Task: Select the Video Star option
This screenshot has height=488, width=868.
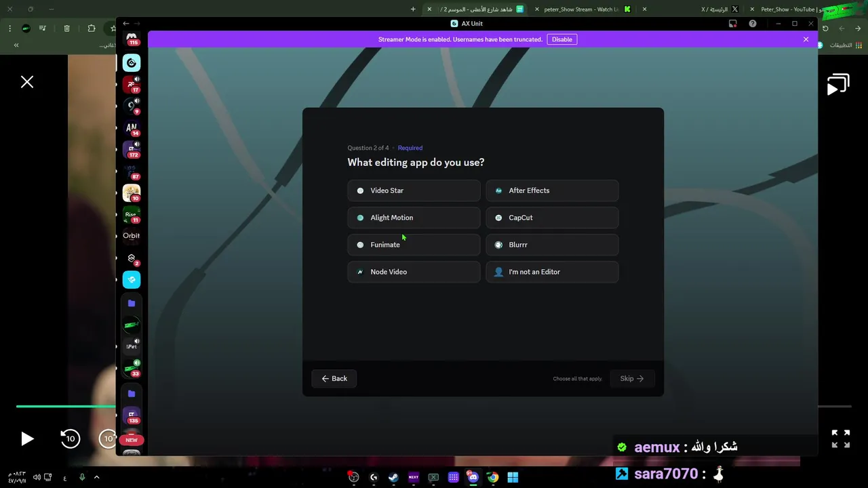Action: (x=414, y=190)
